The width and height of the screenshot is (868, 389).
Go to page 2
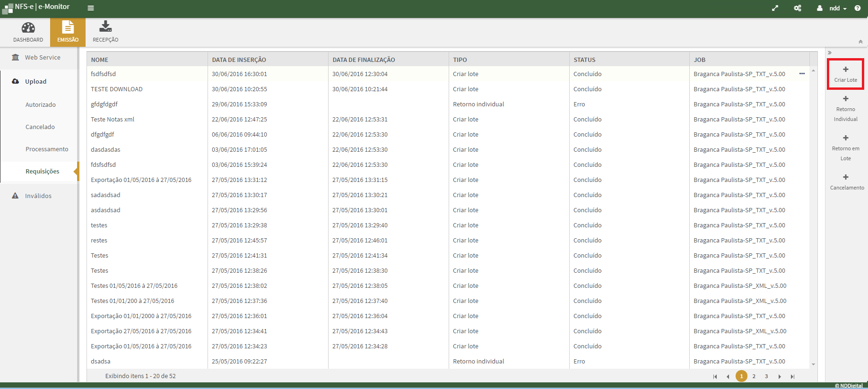coord(754,376)
